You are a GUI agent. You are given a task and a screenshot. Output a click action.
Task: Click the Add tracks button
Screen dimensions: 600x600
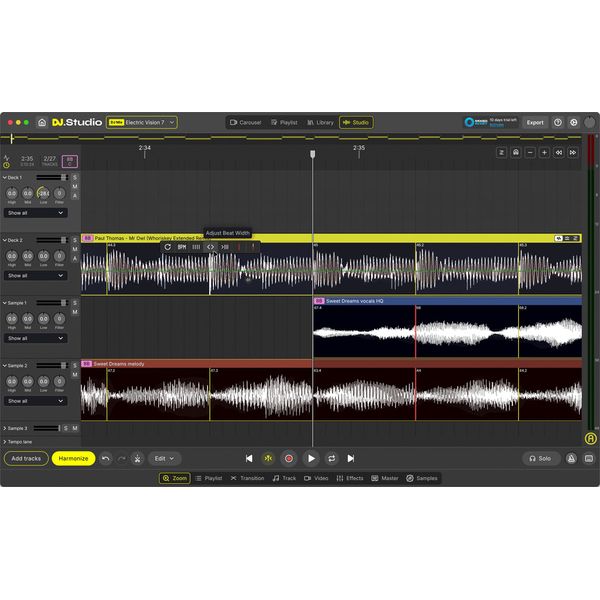pos(26,458)
